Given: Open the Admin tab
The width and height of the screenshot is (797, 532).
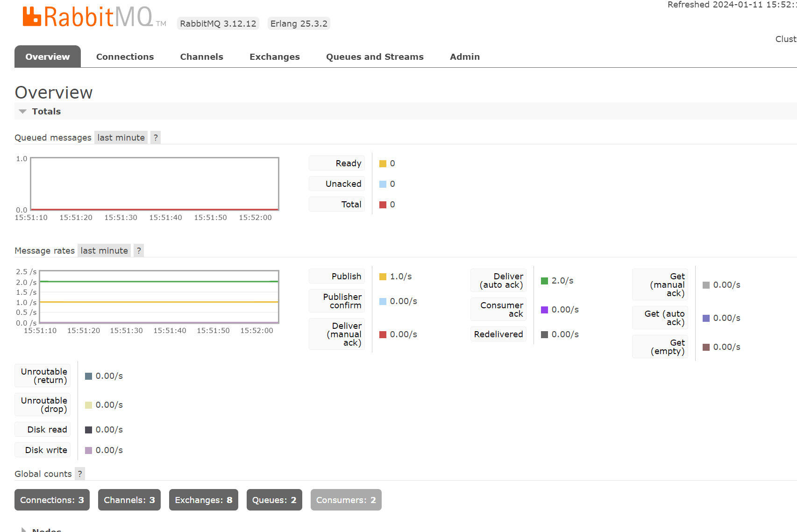Looking at the screenshot, I should [465, 57].
